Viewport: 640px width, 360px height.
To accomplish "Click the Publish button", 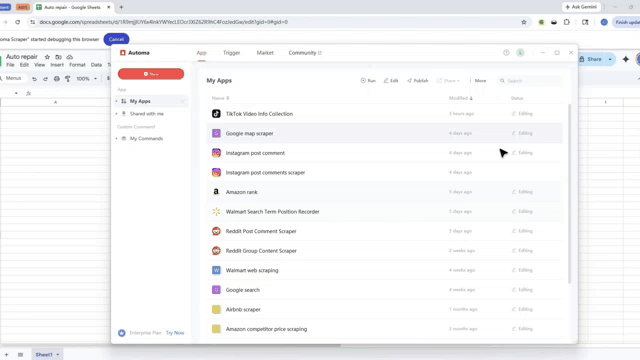I will [x=418, y=81].
